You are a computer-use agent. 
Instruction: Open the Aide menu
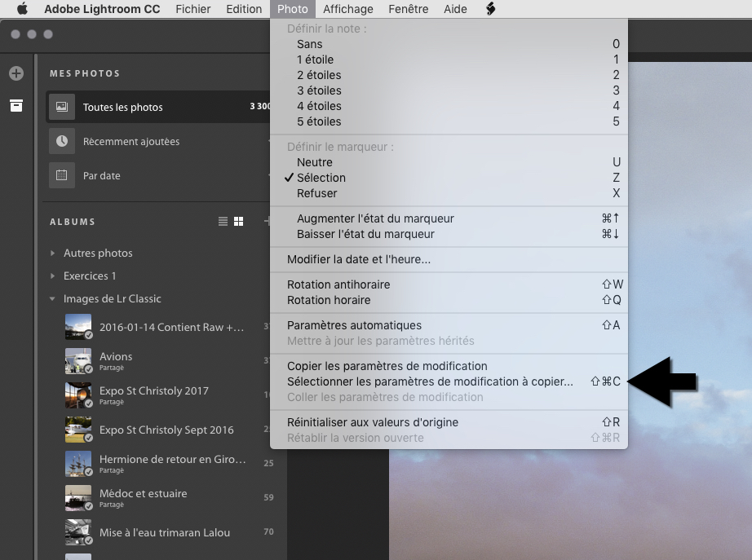[456, 9]
